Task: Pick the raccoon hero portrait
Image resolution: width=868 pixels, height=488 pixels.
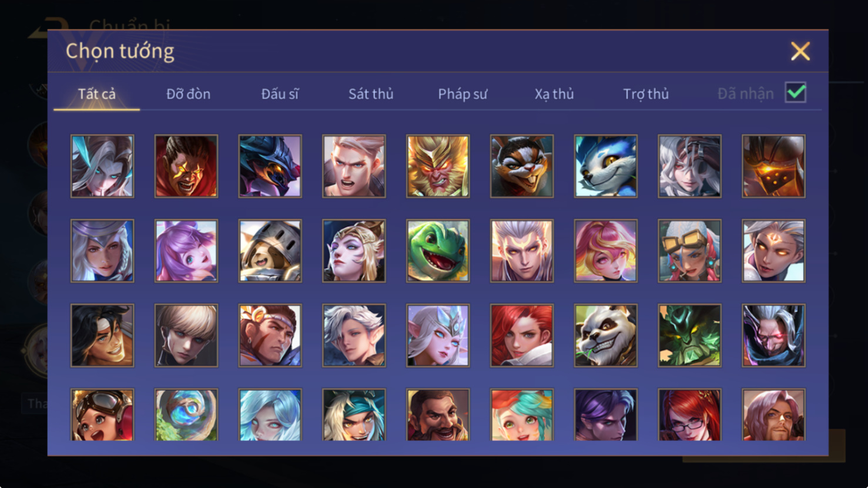Action: 522,166
